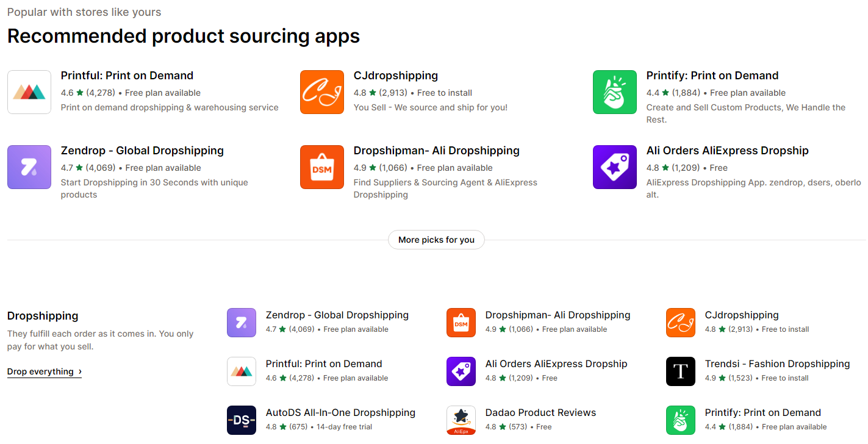This screenshot has height=444, width=868.
Task: Open AutoDS All-In-One Dropshipping title
Action: pyautogui.click(x=340, y=413)
